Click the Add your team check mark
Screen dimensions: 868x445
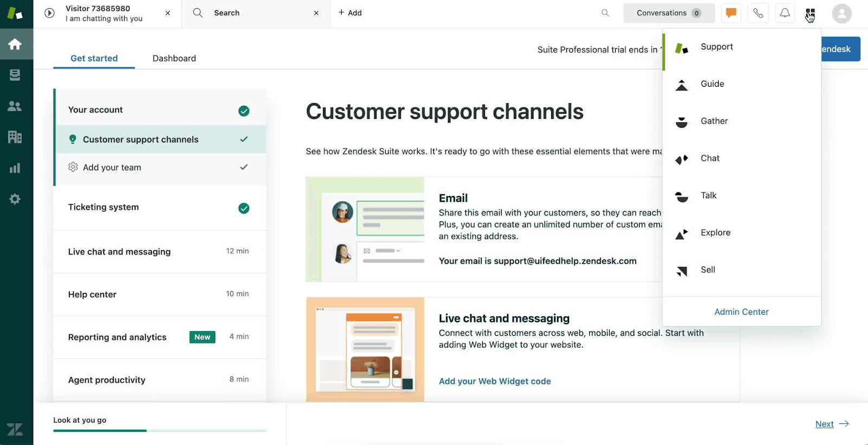(x=244, y=167)
